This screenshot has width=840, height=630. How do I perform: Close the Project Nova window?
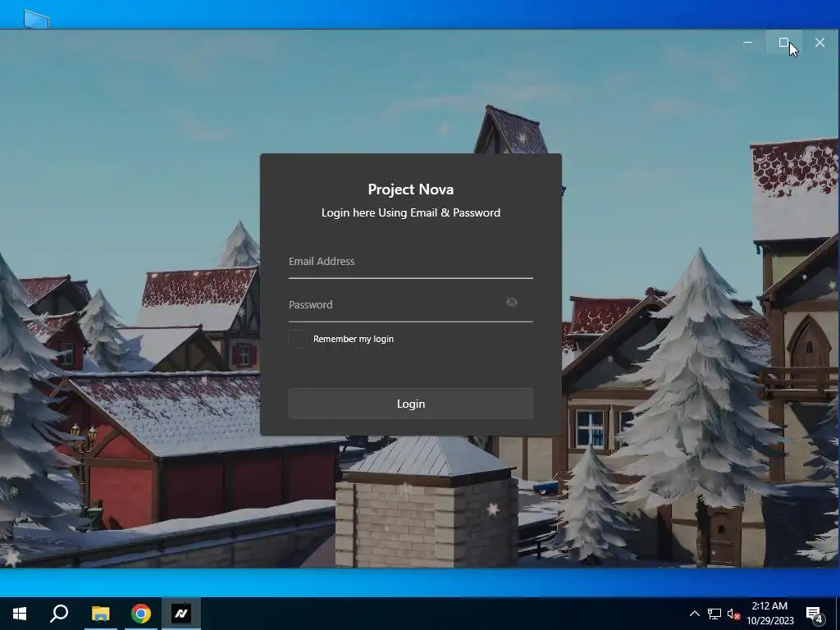point(819,43)
